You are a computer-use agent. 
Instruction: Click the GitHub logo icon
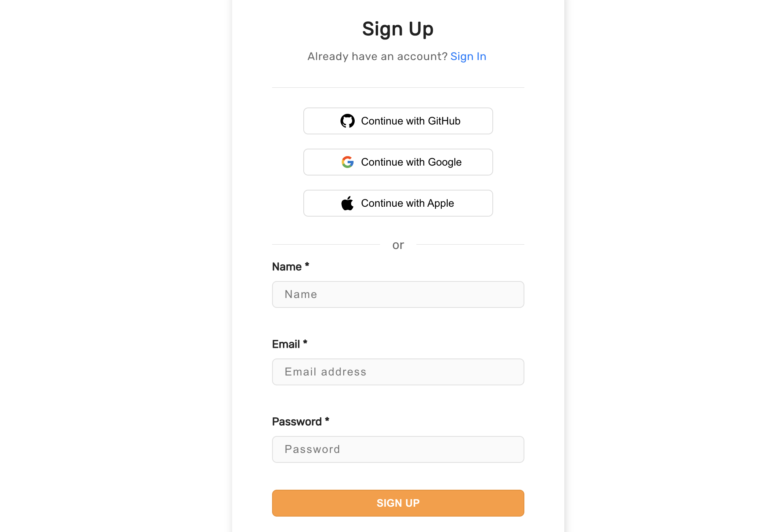[x=348, y=121]
